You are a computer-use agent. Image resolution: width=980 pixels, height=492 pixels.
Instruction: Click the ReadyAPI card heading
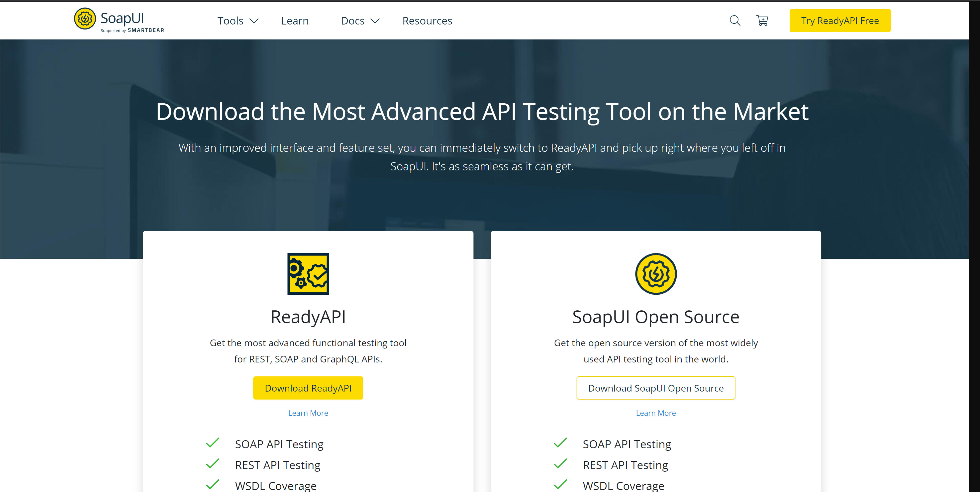308,317
